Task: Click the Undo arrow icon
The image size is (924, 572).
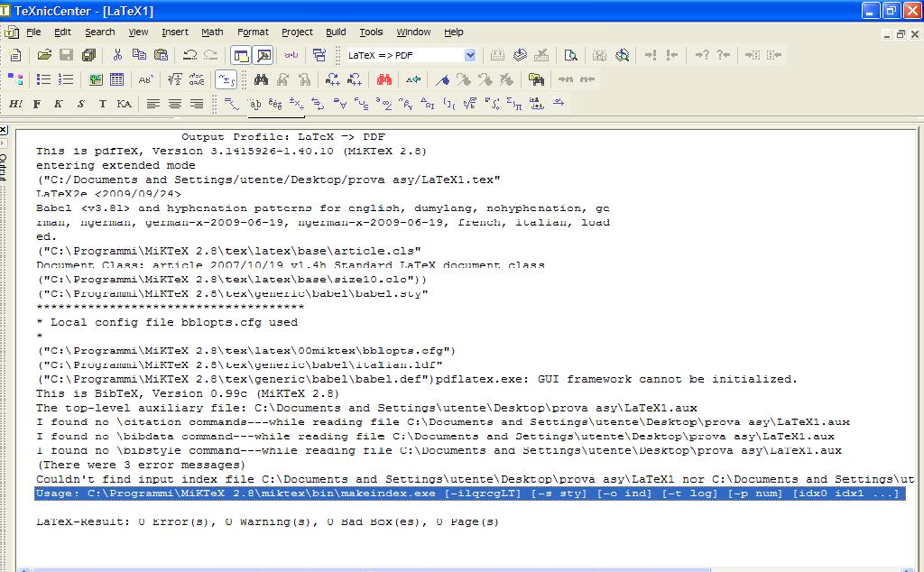Action: [189, 55]
